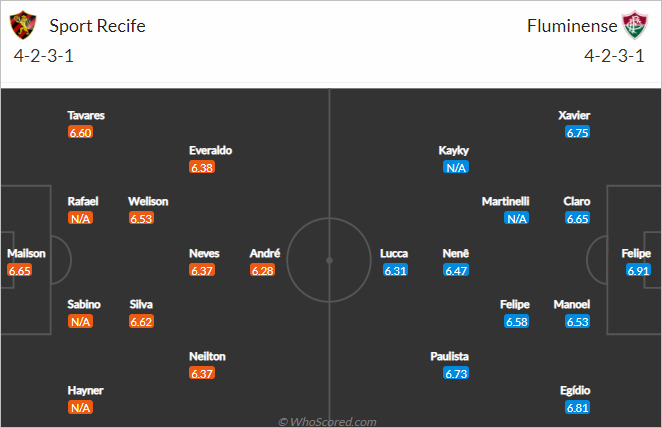Select Egídio's 6.81 rating badge
The width and height of the screenshot is (662, 428).
[x=577, y=408]
